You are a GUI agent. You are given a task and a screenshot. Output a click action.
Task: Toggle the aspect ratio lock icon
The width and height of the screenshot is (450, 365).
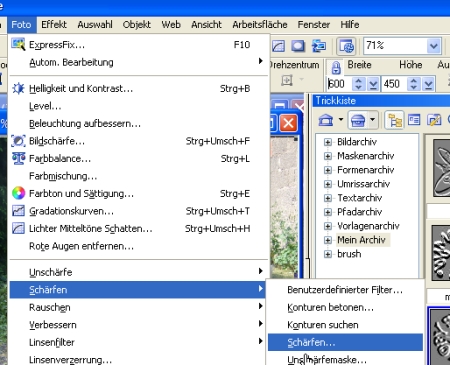click(x=336, y=68)
